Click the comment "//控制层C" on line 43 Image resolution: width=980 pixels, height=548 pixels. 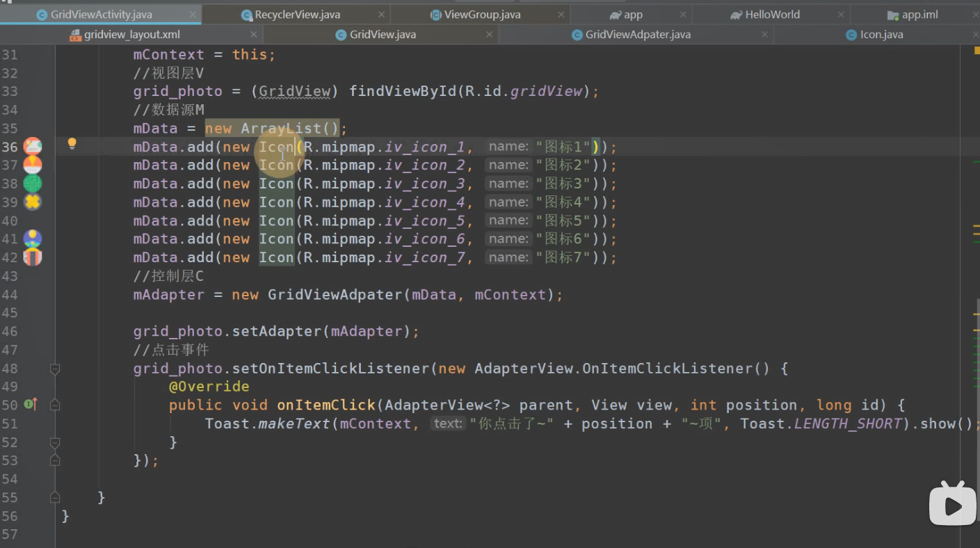169,276
